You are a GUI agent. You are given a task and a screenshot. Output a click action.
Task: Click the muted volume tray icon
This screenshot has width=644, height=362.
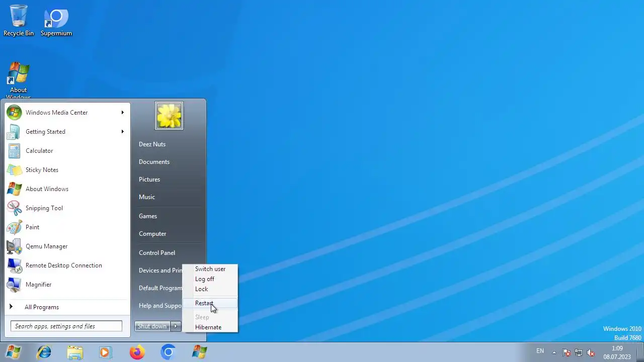click(591, 352)
